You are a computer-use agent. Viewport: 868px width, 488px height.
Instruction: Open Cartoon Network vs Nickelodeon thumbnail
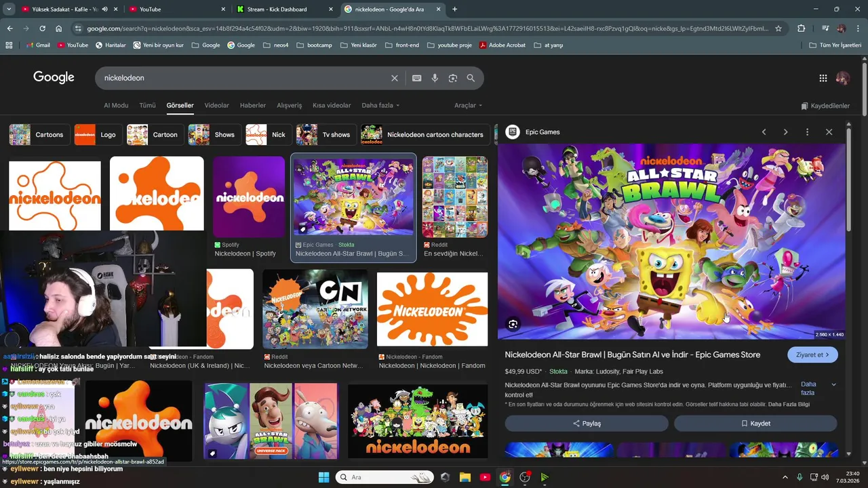[x=315, y=309]
